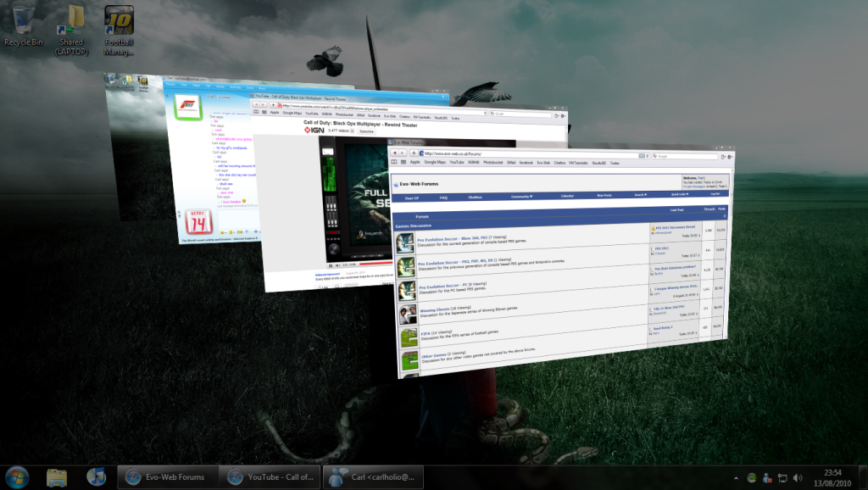Screen dimensions: 868x490
Task: Open Other Games forum link
Action: pos(434,355)
